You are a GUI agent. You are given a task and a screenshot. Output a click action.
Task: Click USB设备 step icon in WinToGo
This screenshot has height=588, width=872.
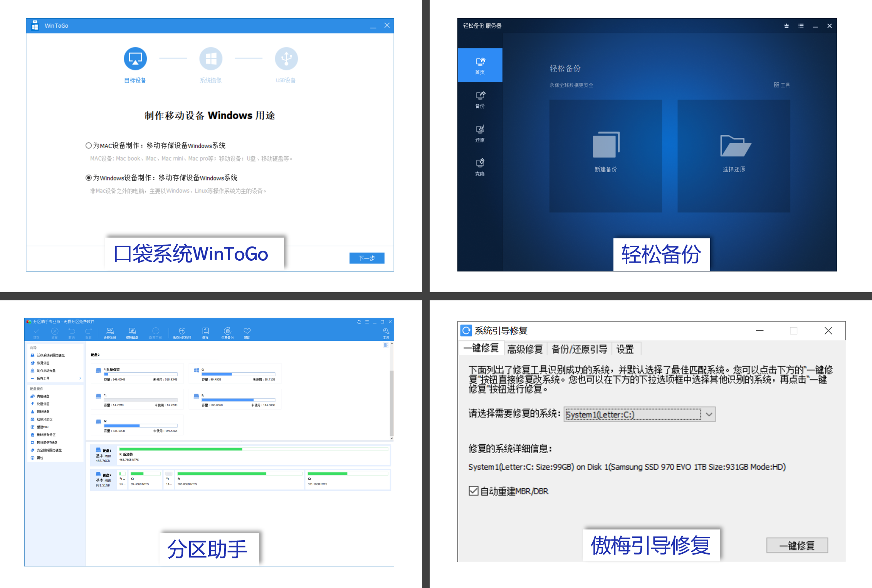click(286, 59)
